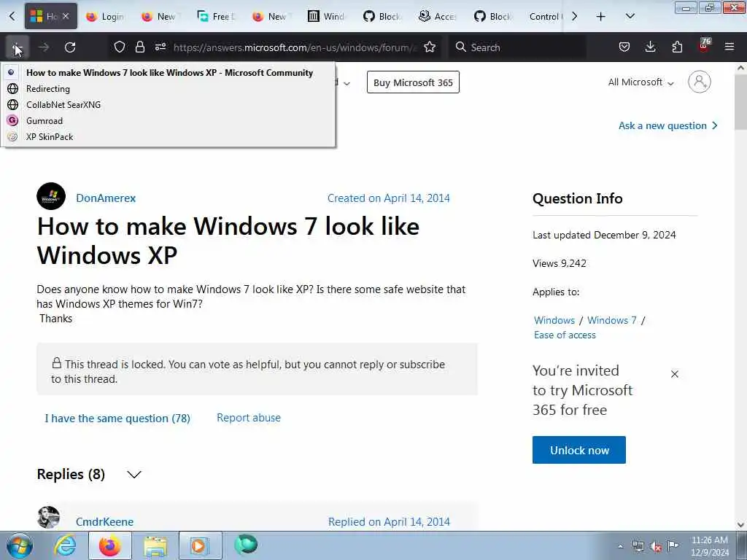Click the Firefox taskbar icon
Screen dimensions: 747x560
tap(110, 545)
